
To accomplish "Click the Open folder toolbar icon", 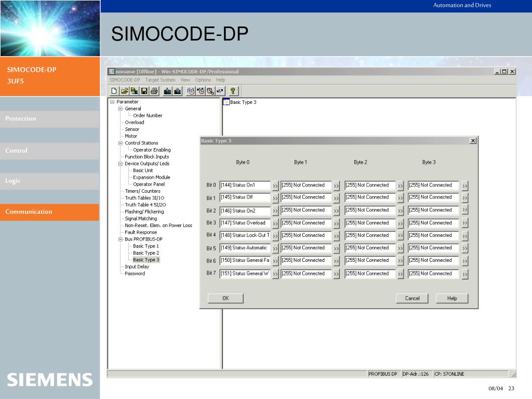I will [124, 91].
